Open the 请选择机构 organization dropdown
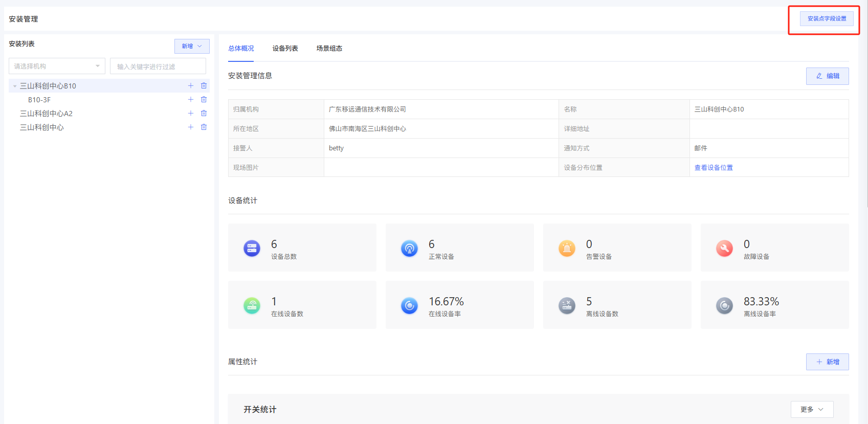This screenshot has width=868, height=424. point(57,66)
